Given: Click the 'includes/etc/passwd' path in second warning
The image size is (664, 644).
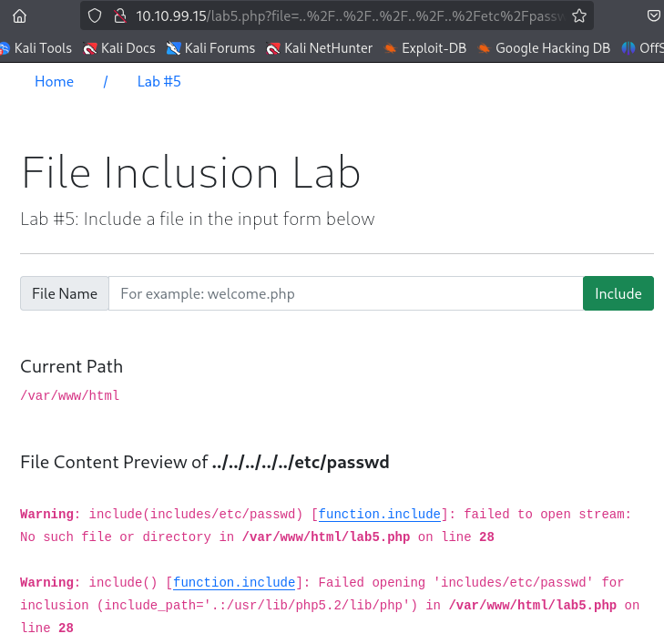Looking at the screenshot, I should [513, 583].
